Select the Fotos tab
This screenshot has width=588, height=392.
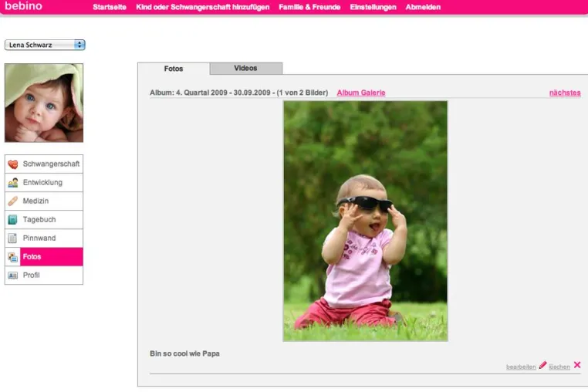[x=174, y=69]
